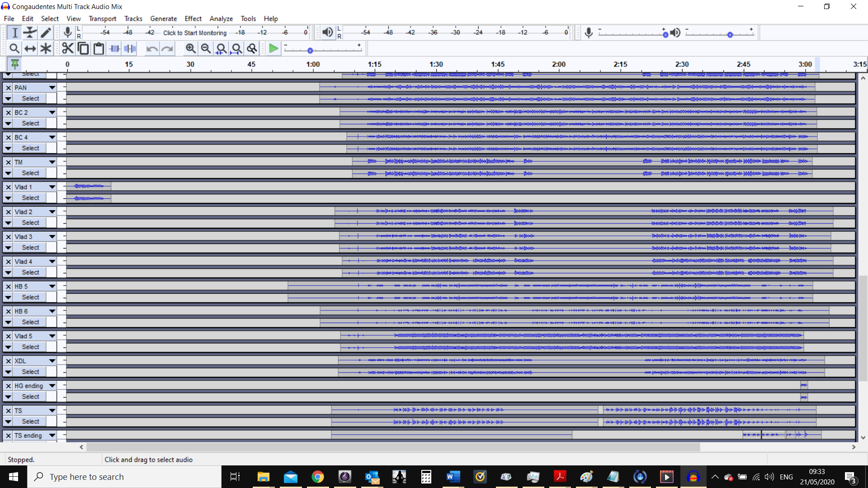Open the HG ending track dropdown

(52, 386)
